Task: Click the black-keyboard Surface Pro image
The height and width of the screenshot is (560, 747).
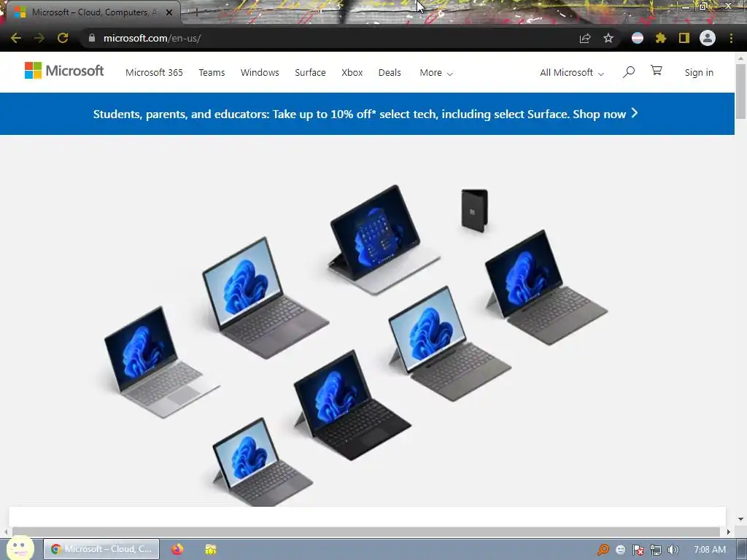Action: (x=352, y=405)
